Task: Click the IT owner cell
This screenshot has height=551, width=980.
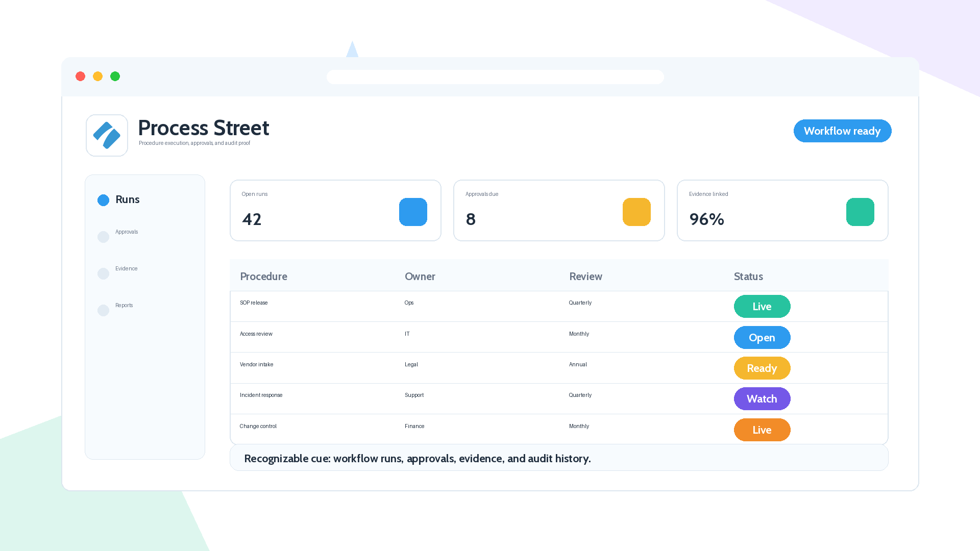Action: tap(407, 334)
